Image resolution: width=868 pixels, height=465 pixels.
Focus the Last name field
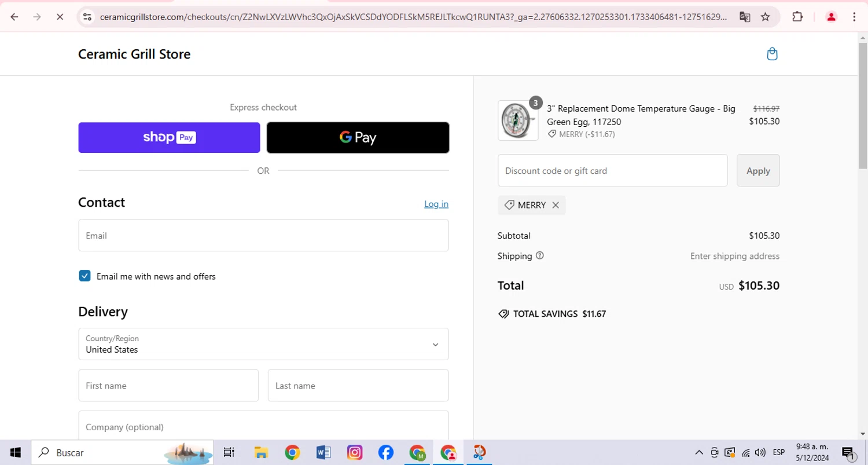tap(358, 386)
